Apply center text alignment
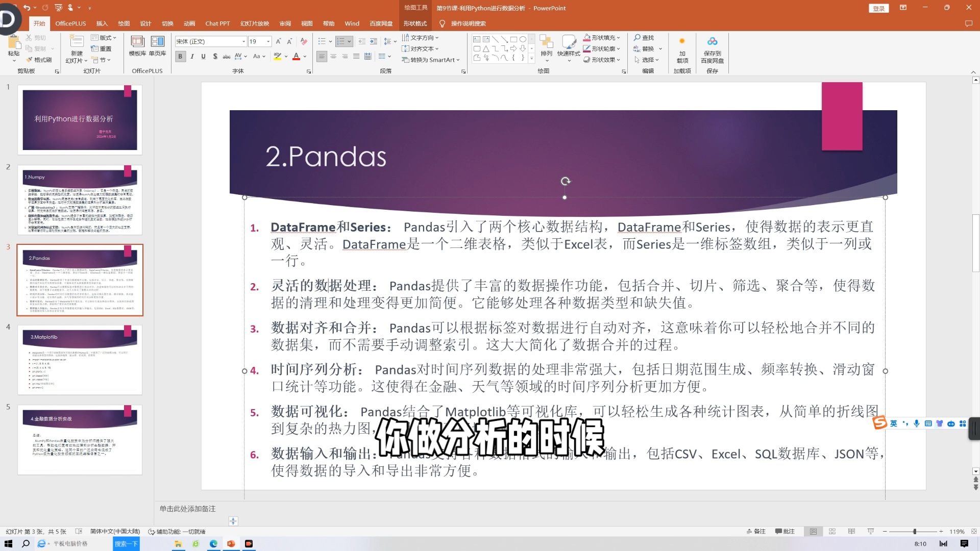 click(332, 57)
